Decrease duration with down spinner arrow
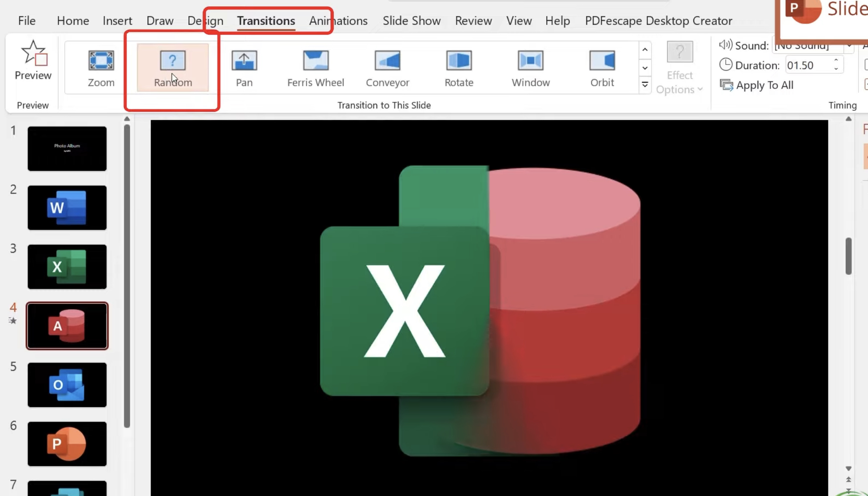Image resolution: width=868 pixels, height=496 pixels. pyautogui.click(x=836, y=69)
